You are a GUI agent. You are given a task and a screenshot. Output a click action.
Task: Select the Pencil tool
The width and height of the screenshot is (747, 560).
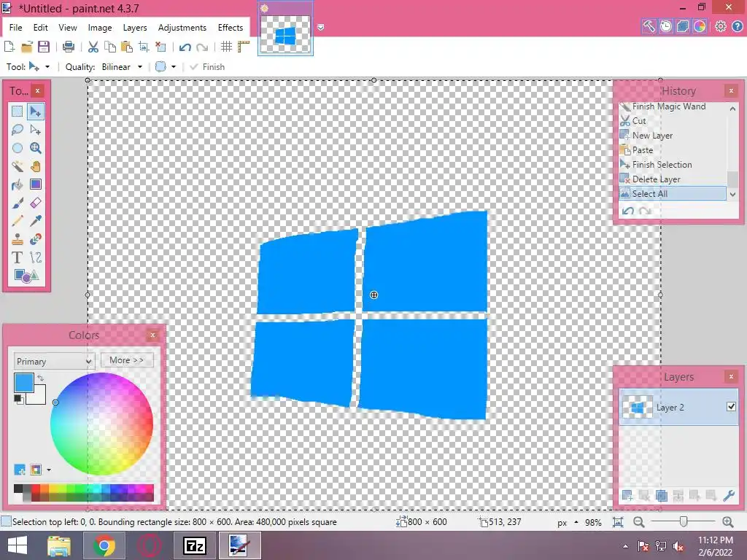click(x=18, y=221)
